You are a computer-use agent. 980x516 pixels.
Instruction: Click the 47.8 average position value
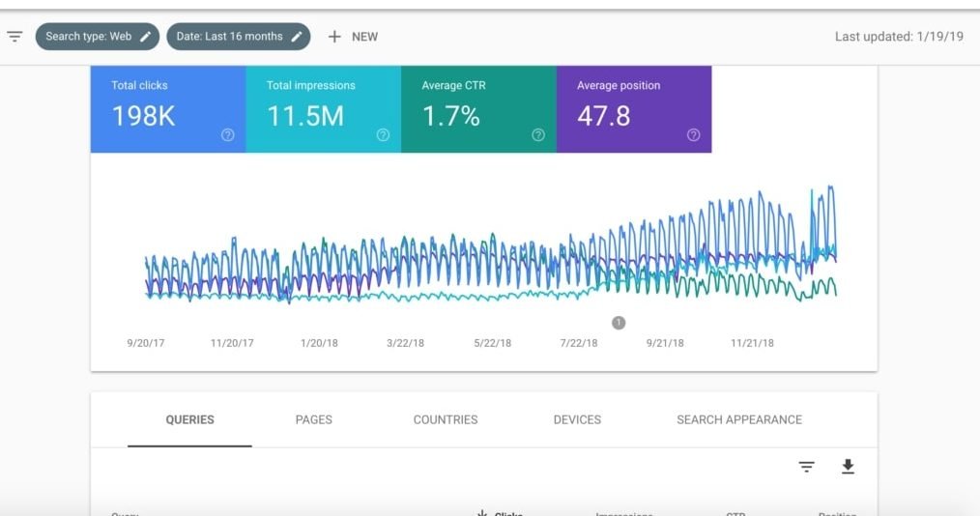[604, 116]
